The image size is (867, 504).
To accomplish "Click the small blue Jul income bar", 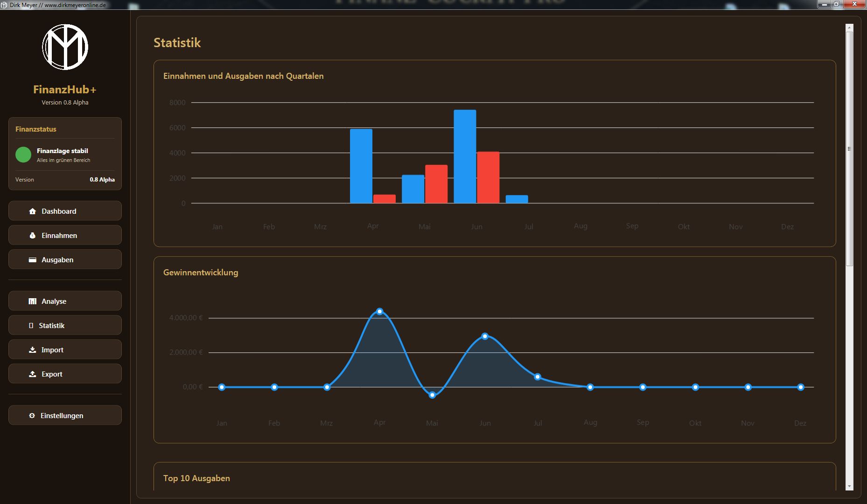I will [517, 199].
